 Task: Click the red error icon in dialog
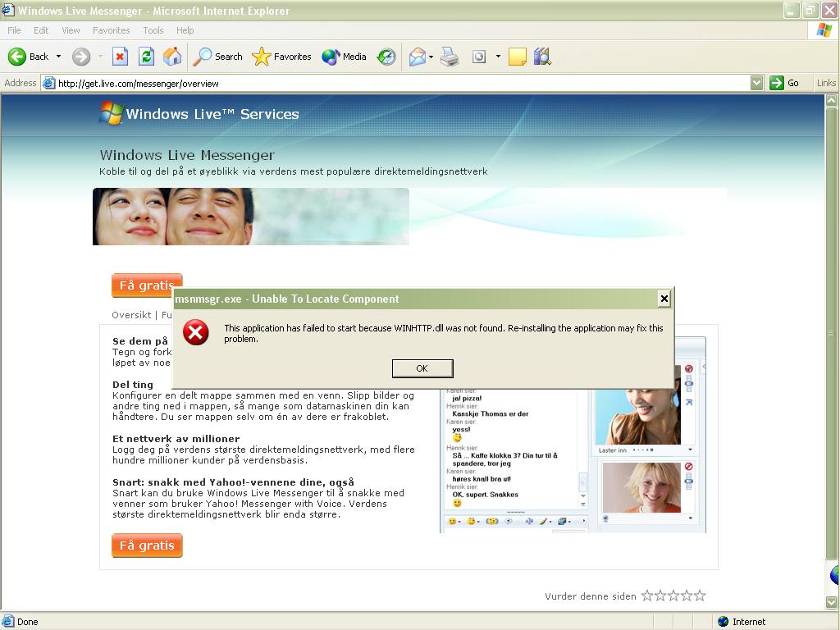(196, 333)
